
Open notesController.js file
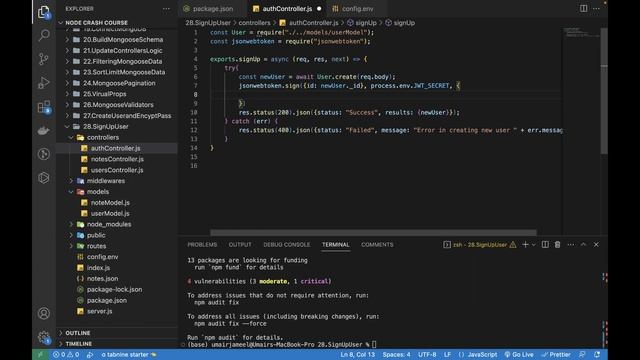[117, 159]
